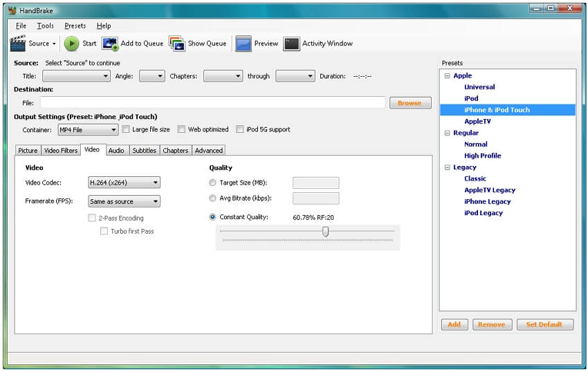This screenshot has height=372, width=588.
Task: Open the Container MP4 File dropdown
Action: pos(88,130)
